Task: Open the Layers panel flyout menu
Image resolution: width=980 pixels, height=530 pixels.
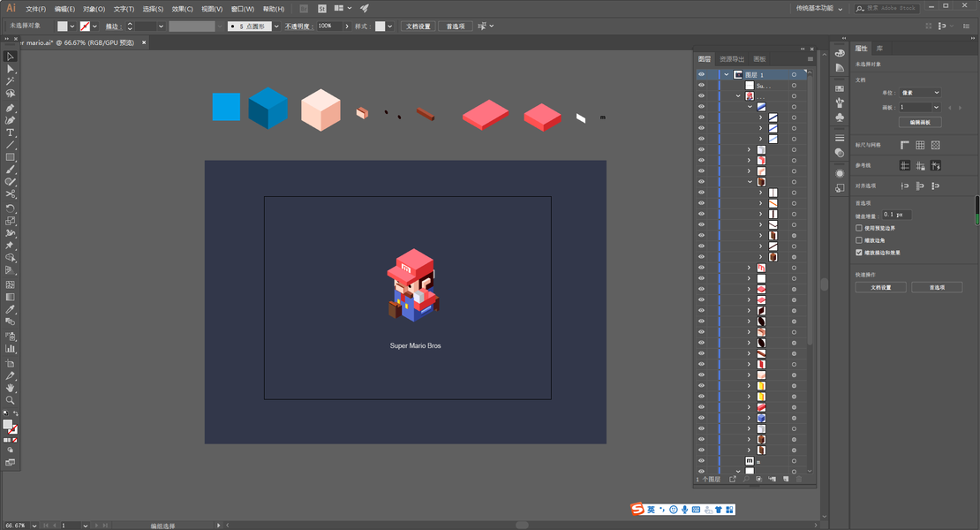Action: (810, 59)
